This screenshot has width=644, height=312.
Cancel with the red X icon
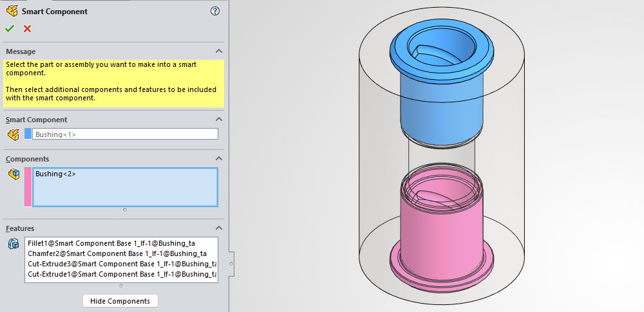27,28
